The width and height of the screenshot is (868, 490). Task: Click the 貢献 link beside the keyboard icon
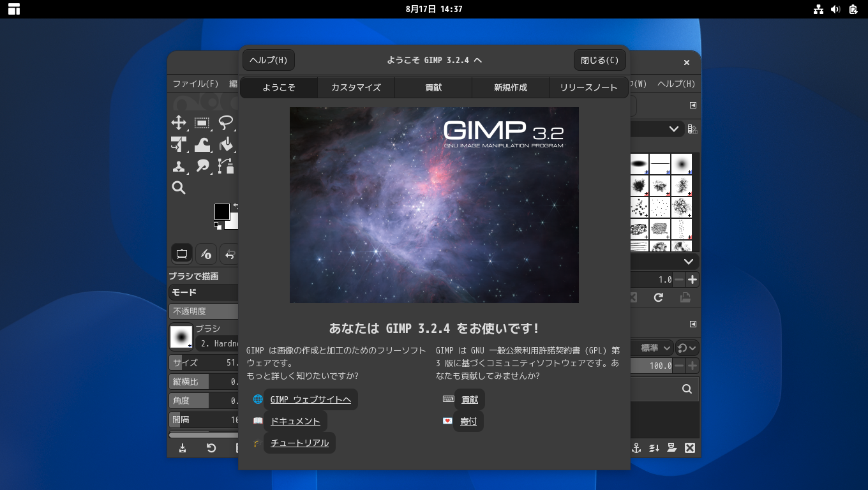[x=470, y=399]
